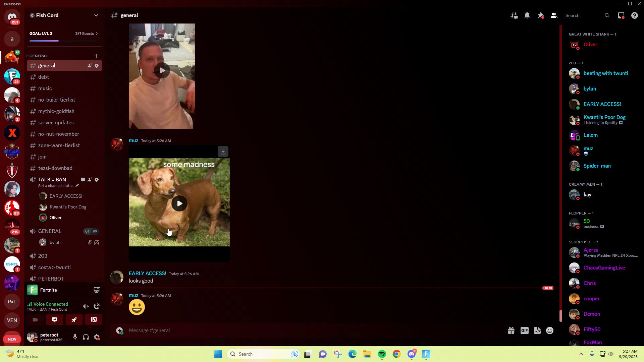
Task: Open the costa > twunti voice channel
Action: [54, 267]
